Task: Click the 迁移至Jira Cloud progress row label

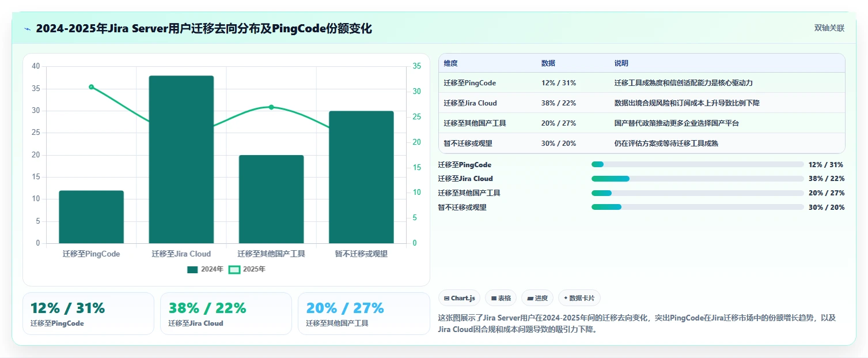Action: tap(465, 179)
